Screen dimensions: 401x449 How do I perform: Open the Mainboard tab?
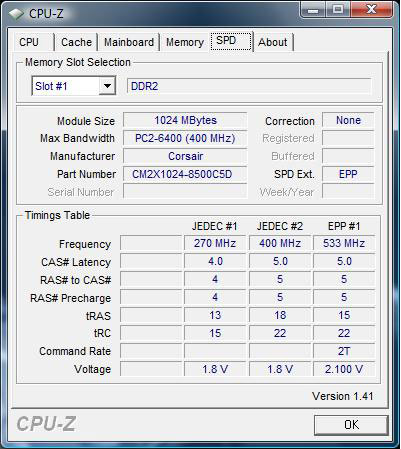click(129, 42)
